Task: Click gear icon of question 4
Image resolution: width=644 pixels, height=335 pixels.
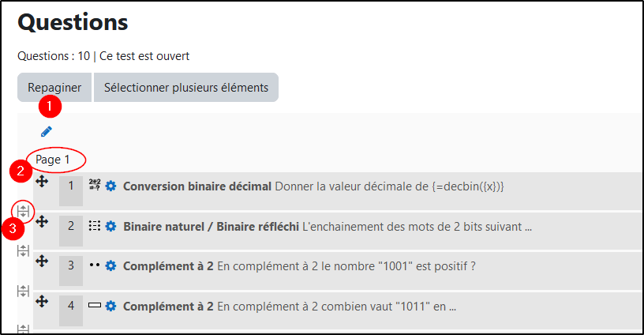Action: (x=110, y=306)
